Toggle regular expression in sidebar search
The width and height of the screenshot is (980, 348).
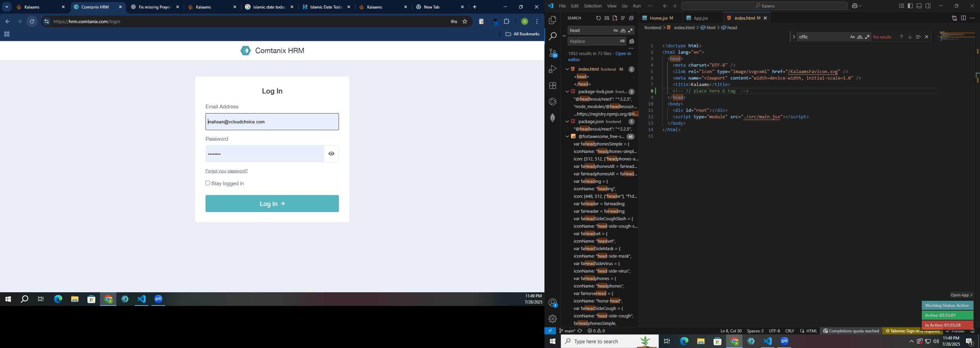tap(631, 30)
